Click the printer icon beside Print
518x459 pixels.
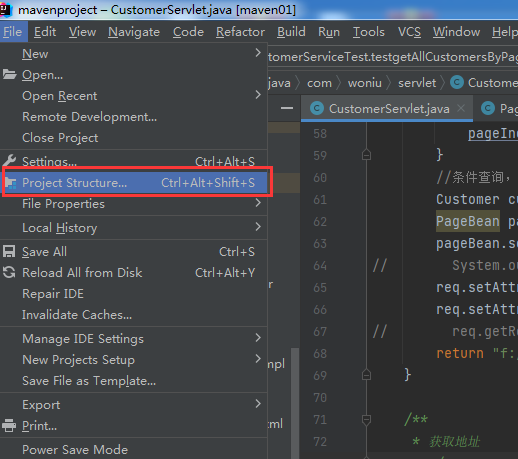point(9,426)
